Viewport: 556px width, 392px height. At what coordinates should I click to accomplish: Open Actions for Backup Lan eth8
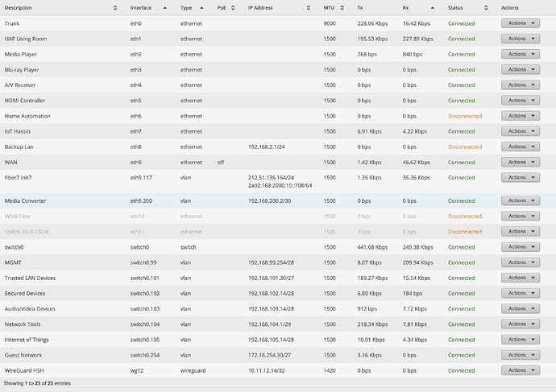click(520, 146)
